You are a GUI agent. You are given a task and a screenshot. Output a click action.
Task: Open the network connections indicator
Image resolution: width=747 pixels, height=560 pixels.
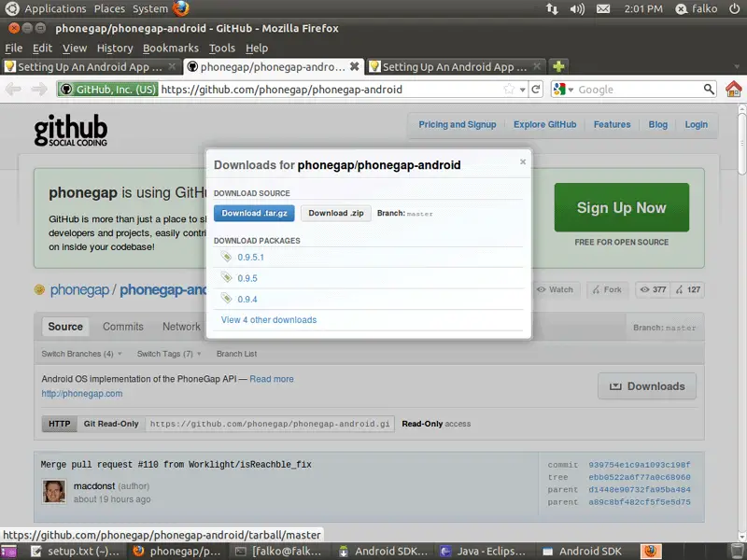(x=552, y=8)
